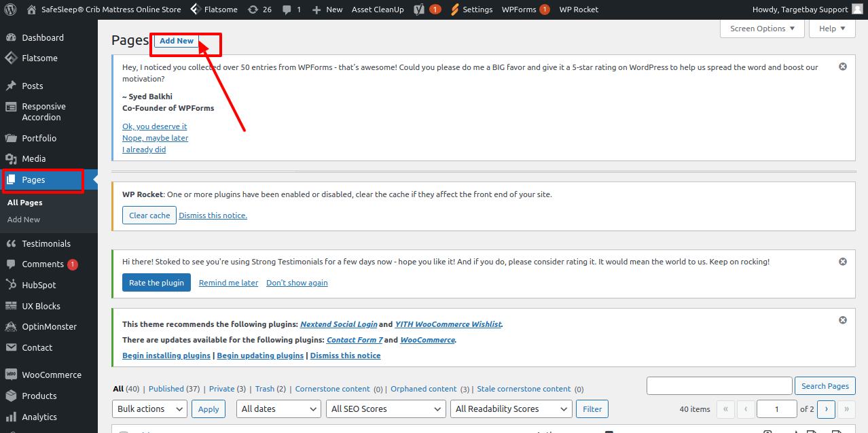Focus the search pages text field

[x=719, y=385]
